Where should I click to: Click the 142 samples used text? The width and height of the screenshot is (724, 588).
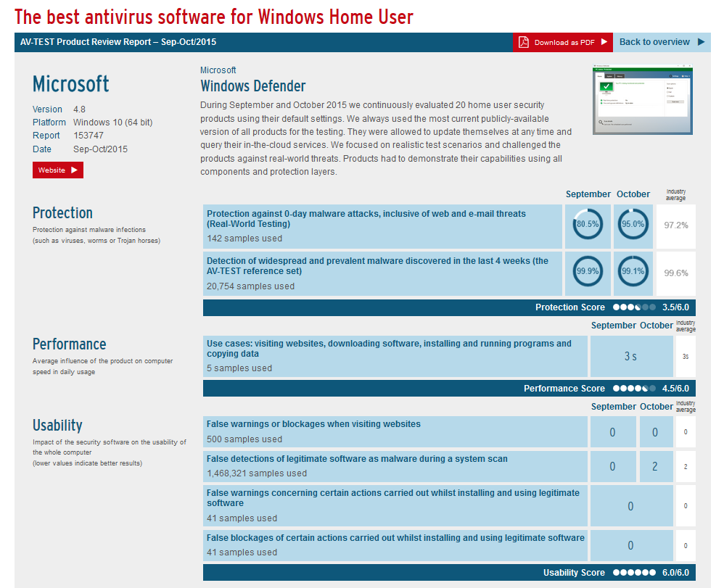[x=244, y=239]
